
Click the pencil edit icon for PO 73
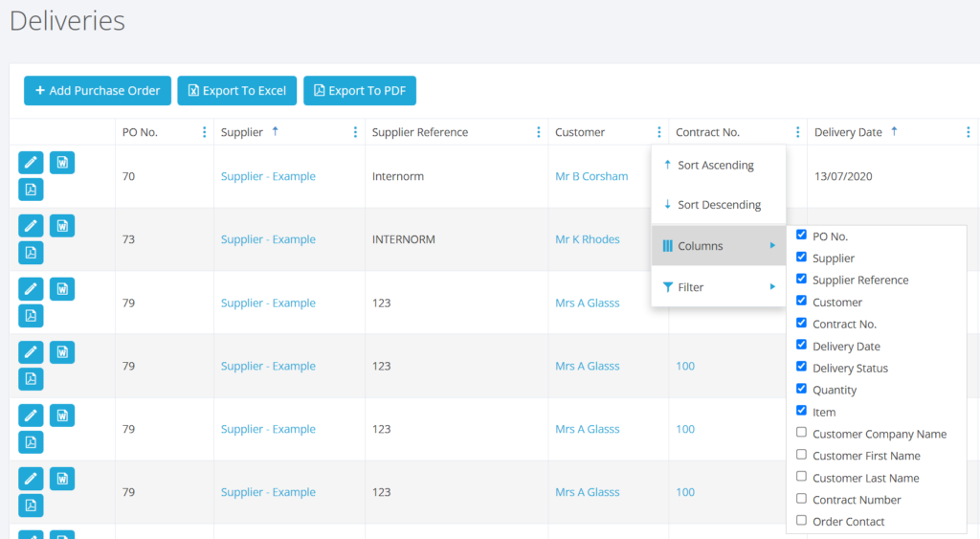tap(31, 226)
